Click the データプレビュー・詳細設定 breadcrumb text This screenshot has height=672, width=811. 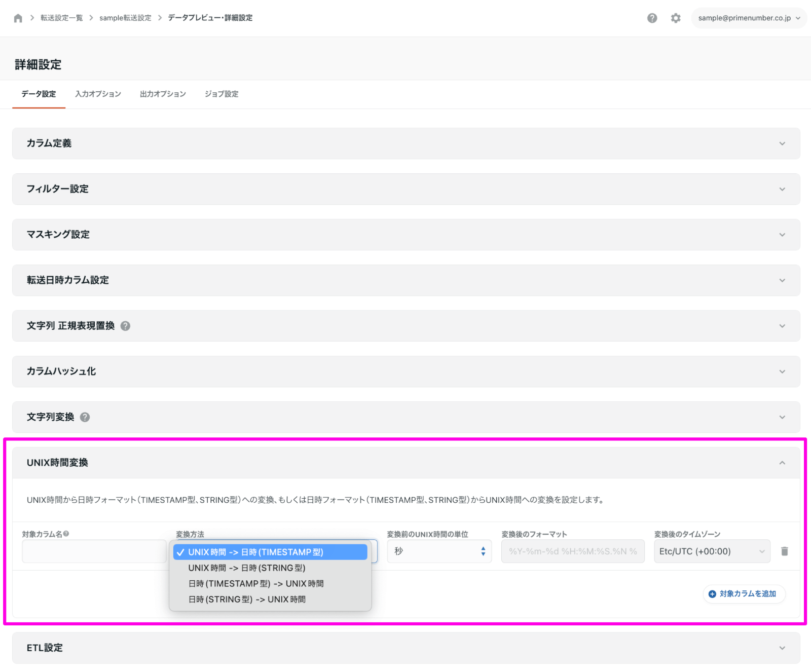[210, 18]
